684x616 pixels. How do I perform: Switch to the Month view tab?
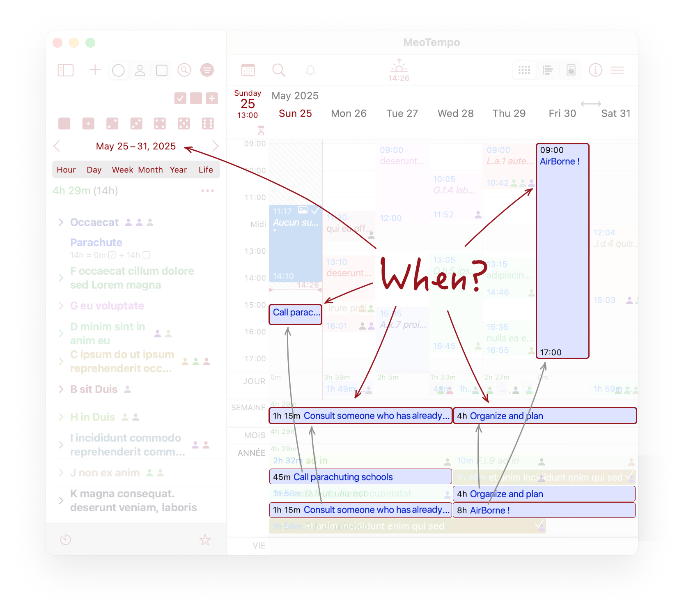coord(150,170)
